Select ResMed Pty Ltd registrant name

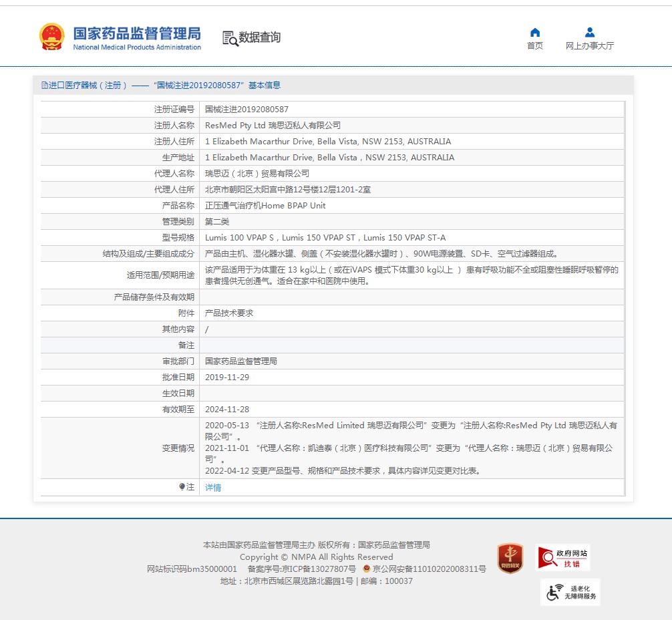coord(273,125)
